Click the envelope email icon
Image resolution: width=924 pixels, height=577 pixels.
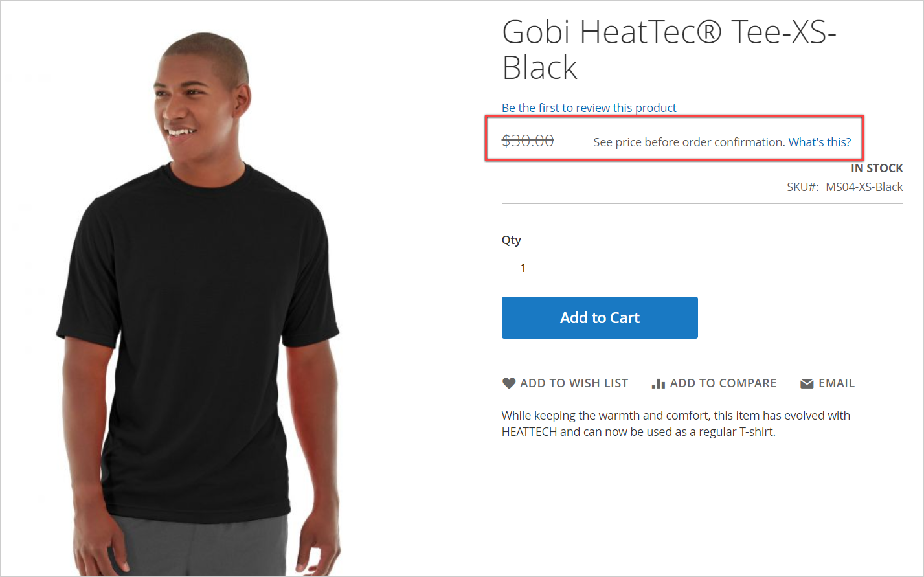click(807, 384)
